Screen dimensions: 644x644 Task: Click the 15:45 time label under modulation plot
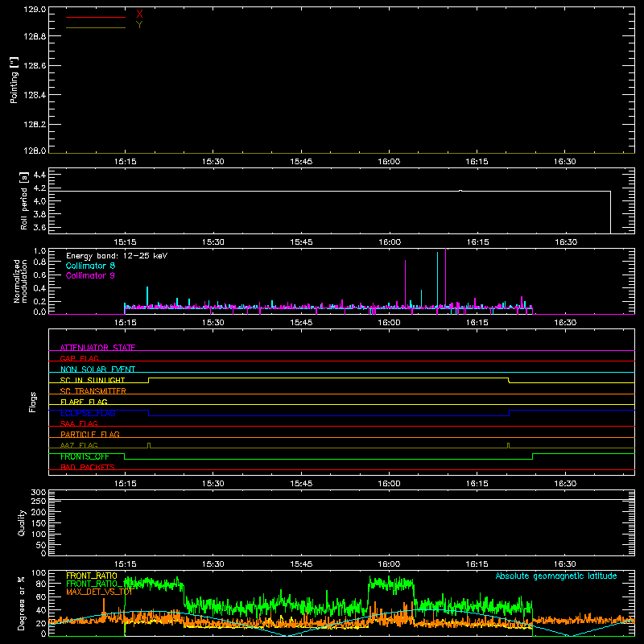(301, 323)
